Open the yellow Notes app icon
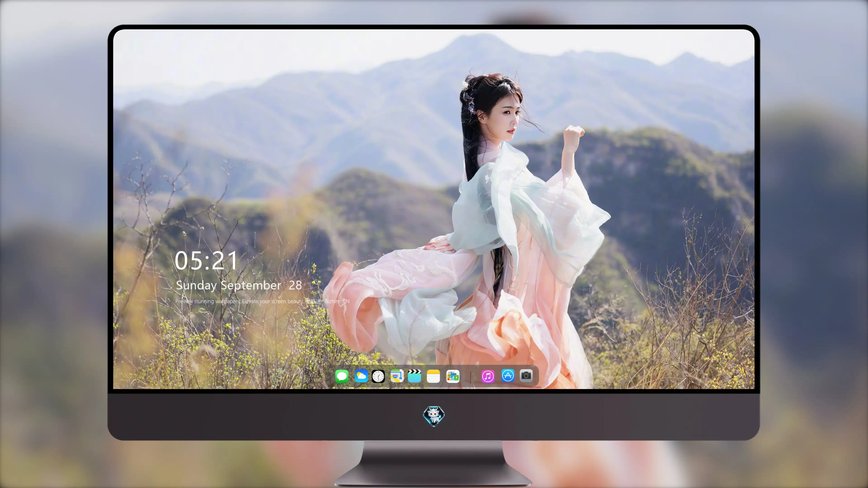Screen dimensions: 868x488 [x=433, y=376]
